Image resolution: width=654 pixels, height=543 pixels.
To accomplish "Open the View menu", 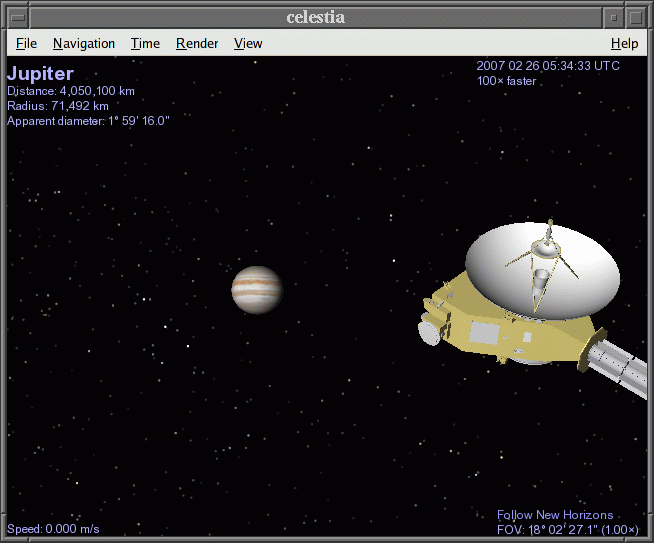I will click(x=248, y=43).
